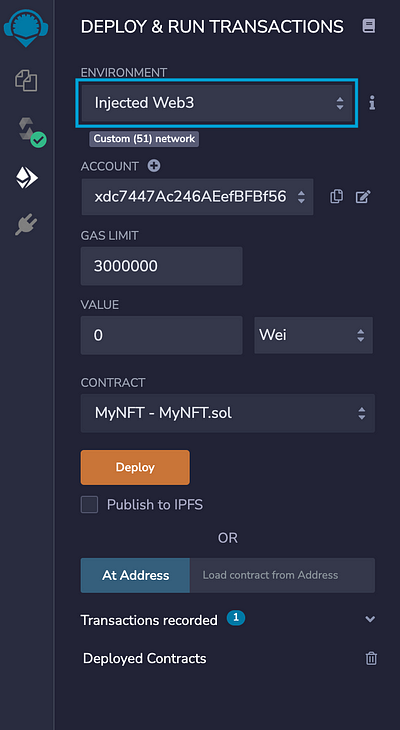This screenshot has height=730, width=400.
Task: Open the File explorers icon
Action: [26, 81]
